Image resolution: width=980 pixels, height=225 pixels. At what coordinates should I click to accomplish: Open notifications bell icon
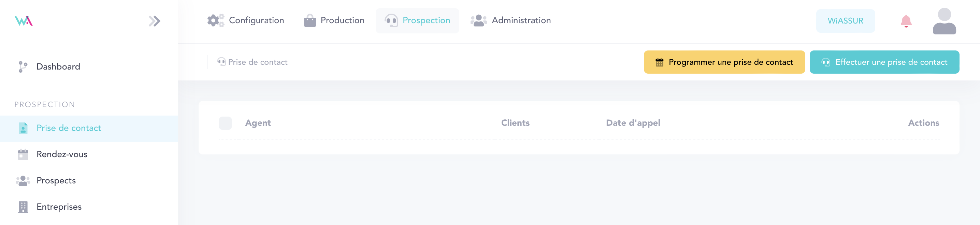tap(906, 21)
